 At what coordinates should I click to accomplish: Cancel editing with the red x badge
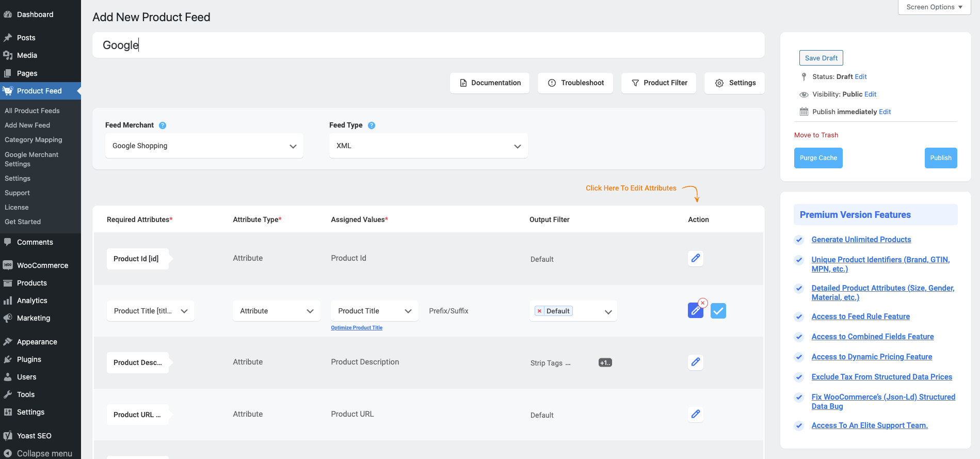pos(703,303)
